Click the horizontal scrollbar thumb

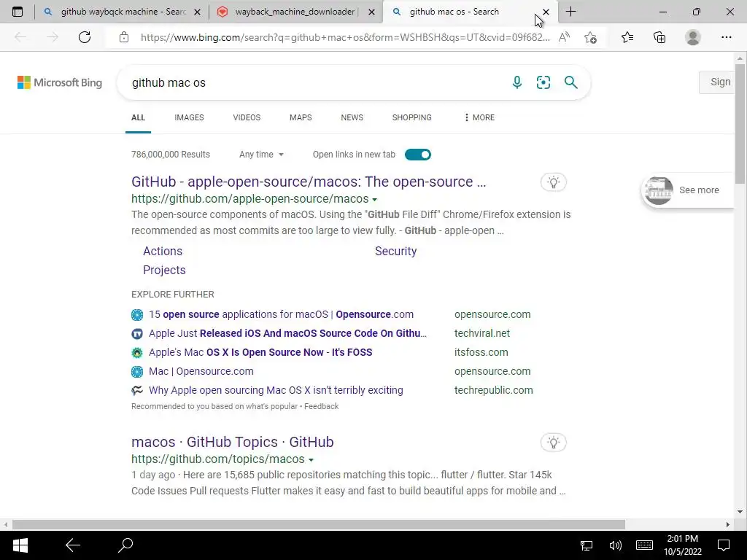[x=318, y=524]
